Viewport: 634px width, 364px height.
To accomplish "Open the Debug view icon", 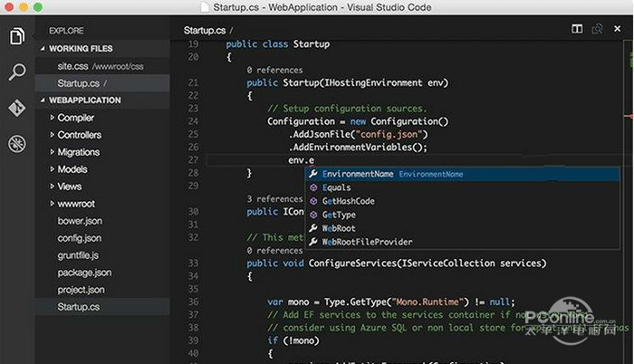I will click(16, 143).
